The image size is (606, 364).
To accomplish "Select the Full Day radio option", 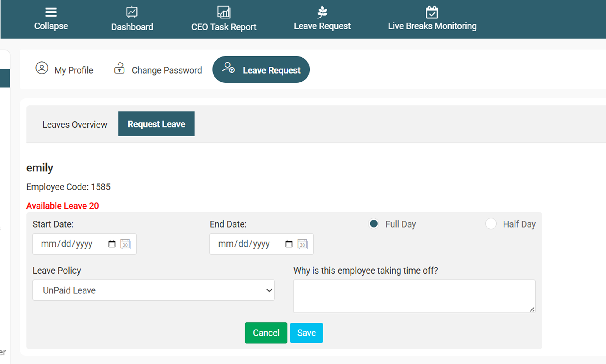I will click(x=374, y=224).
